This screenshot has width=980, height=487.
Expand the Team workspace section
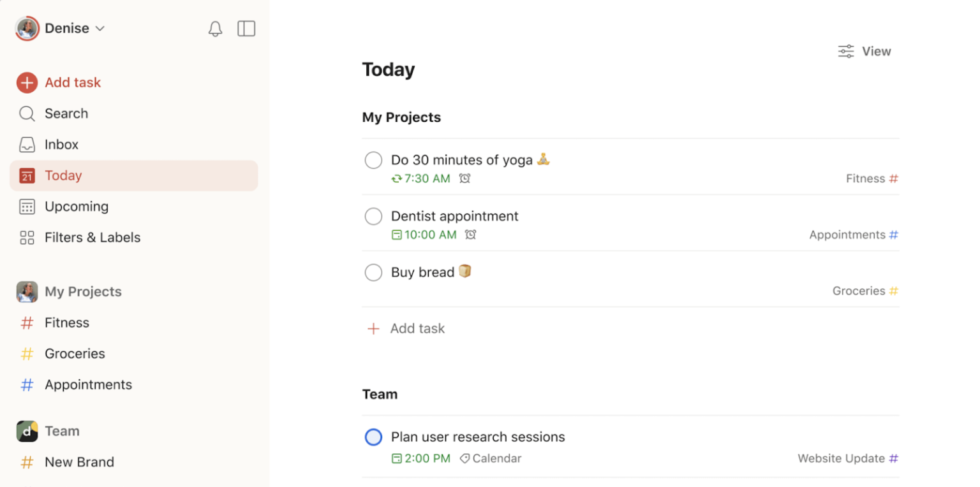tap(62, 431)
